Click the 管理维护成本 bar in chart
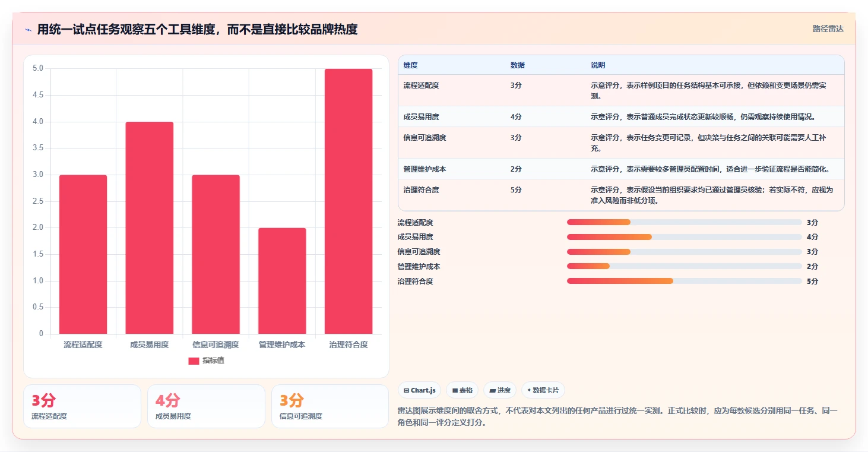Viewport: 868px width, 452px height. pyautogui.click(x=282, y=281)
